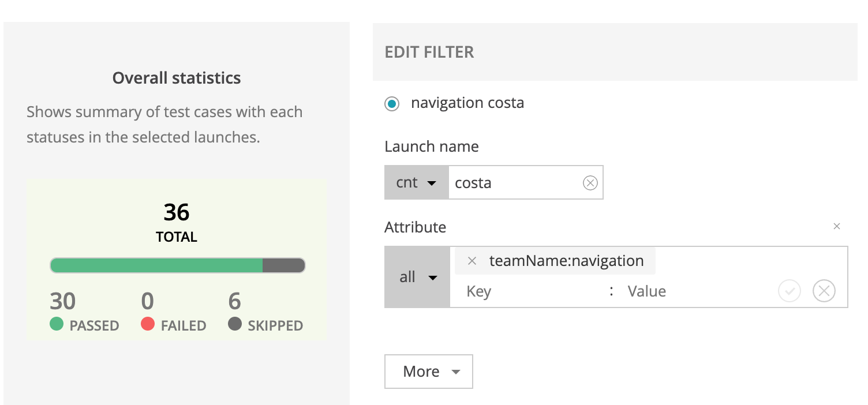
Task: Click the grey SKIPPED legend dot
Action: pyautogui.click(x=235, y=324)
